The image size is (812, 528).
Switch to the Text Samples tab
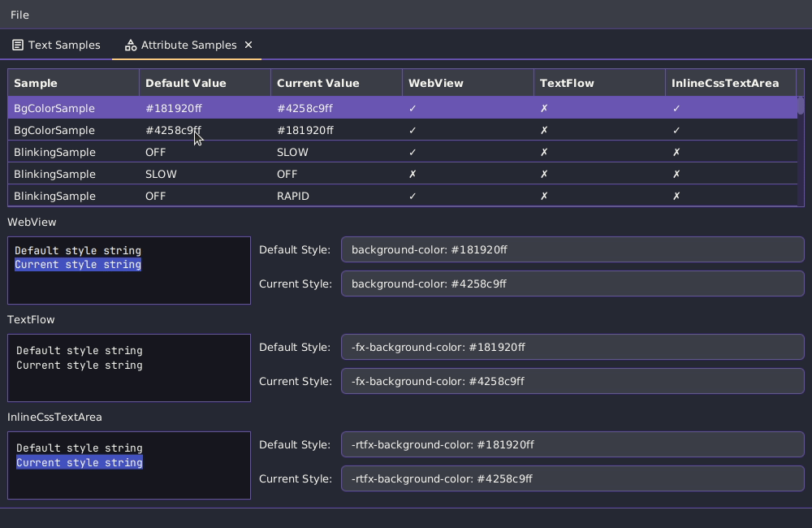pyautogui.click(x=64, y=45)
